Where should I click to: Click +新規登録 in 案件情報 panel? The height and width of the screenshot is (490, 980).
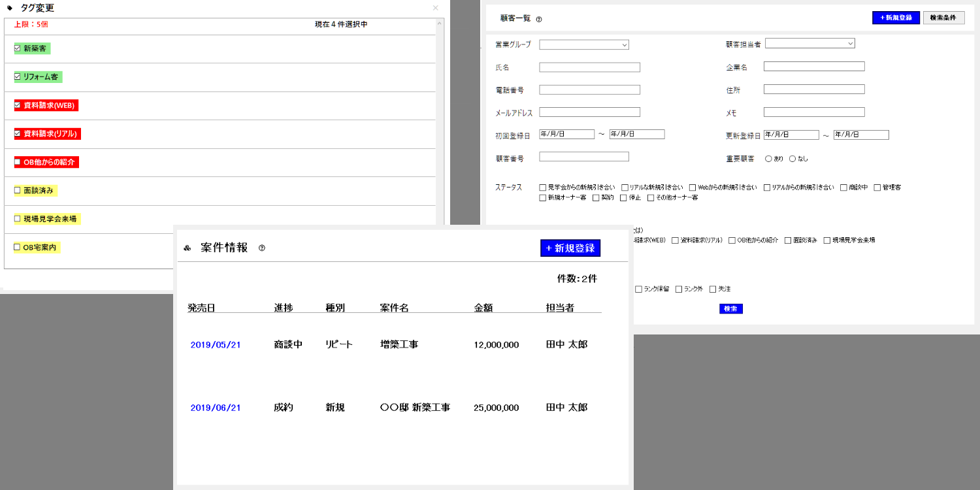[x=570, y=248]
